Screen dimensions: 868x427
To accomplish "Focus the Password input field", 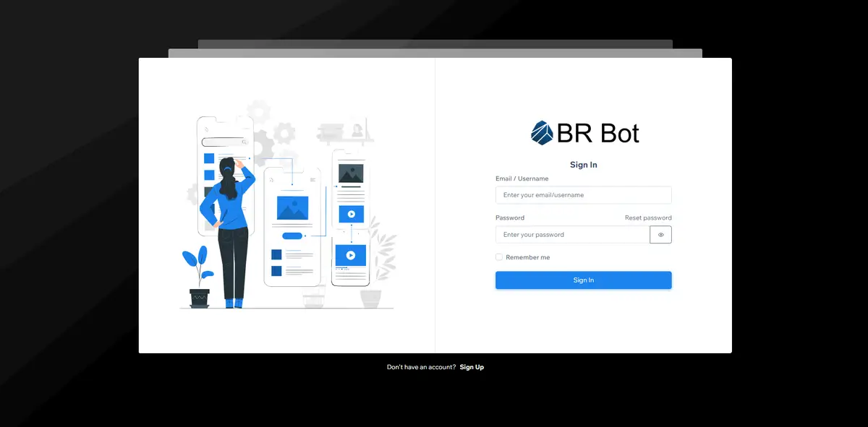I will click(x=572, y=235).
